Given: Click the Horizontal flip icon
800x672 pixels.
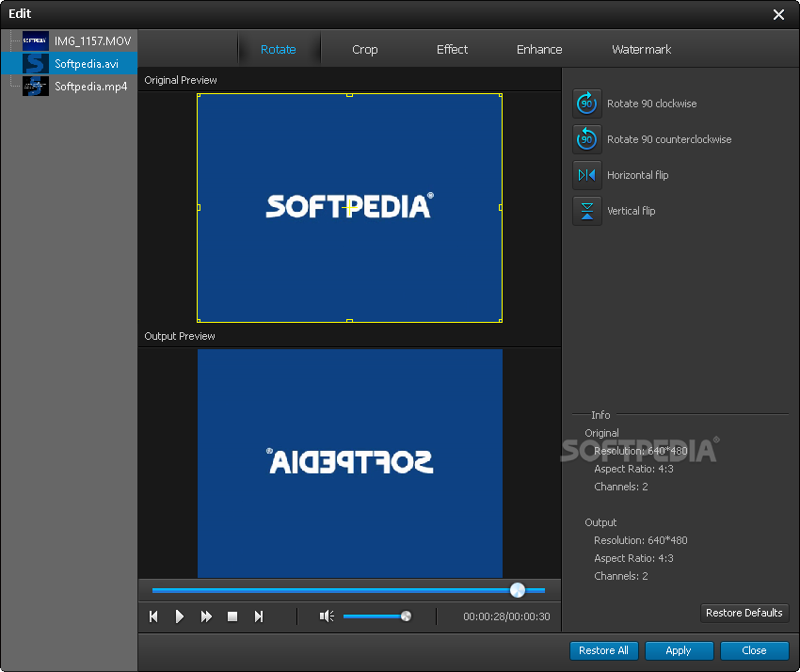Looking at the screenshot, I should 586,175.
